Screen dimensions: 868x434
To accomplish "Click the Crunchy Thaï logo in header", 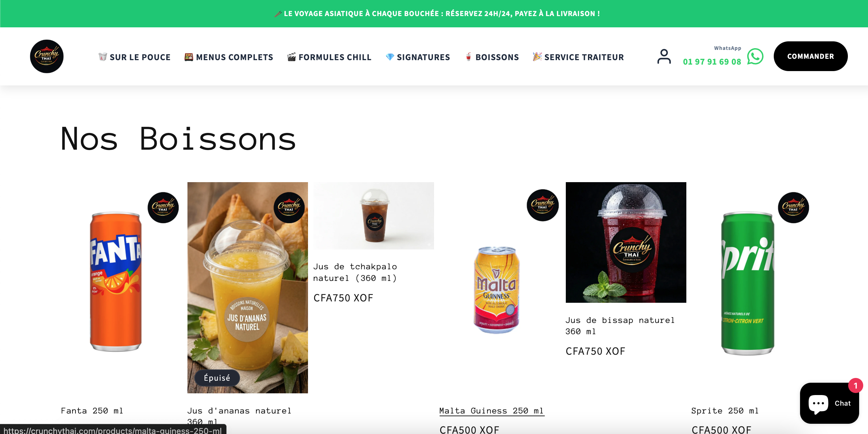I will [x=47, y=56].
